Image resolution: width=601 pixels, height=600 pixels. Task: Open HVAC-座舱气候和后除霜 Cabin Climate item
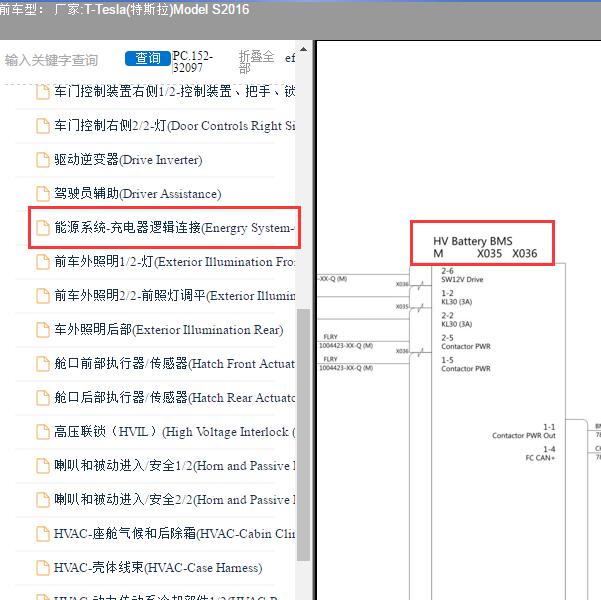174,534
